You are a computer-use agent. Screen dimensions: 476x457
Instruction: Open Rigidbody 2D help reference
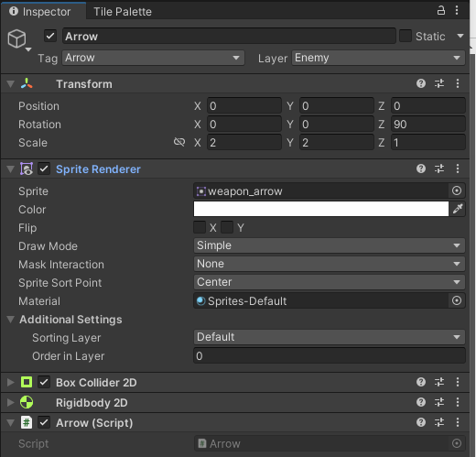click(x=421, y=402)
